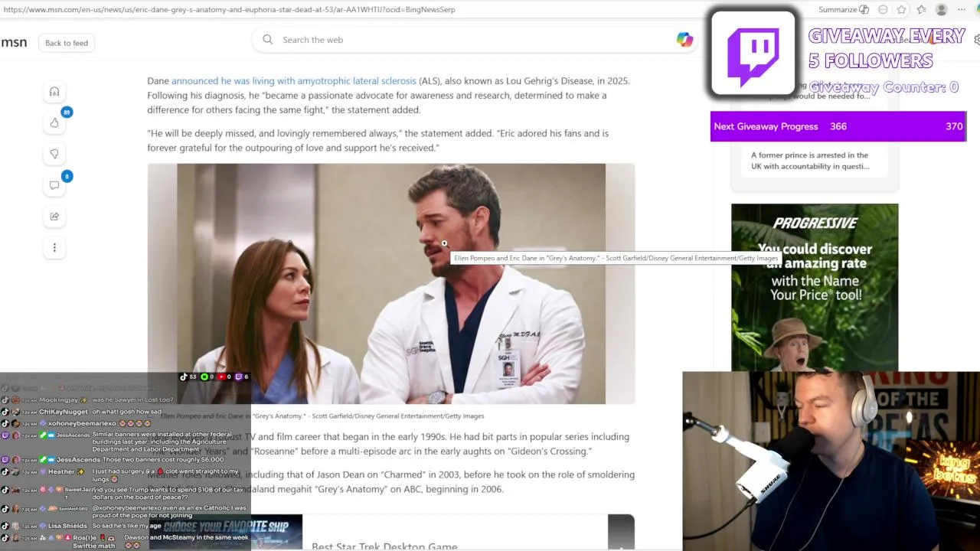Image resolution: width=980 pixels, height=551 pixels.
Task: Select the page URL in address bar
Action: point(230,10)
